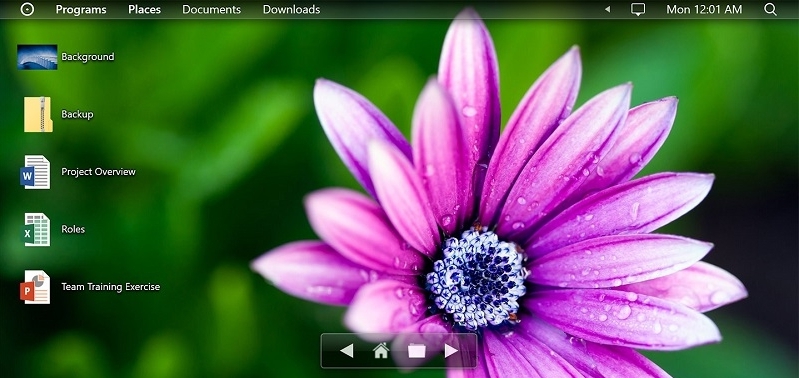Screen dimensions: 799x378
Task: Open the Places menu
Action: tap(144, 9)
